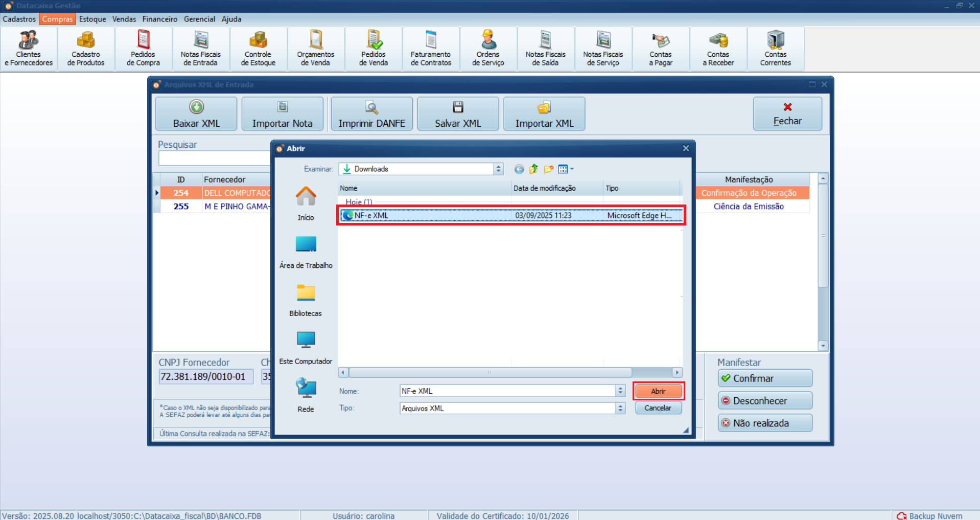
Task: Click the Baixar XML button
Action: point(196,113)
